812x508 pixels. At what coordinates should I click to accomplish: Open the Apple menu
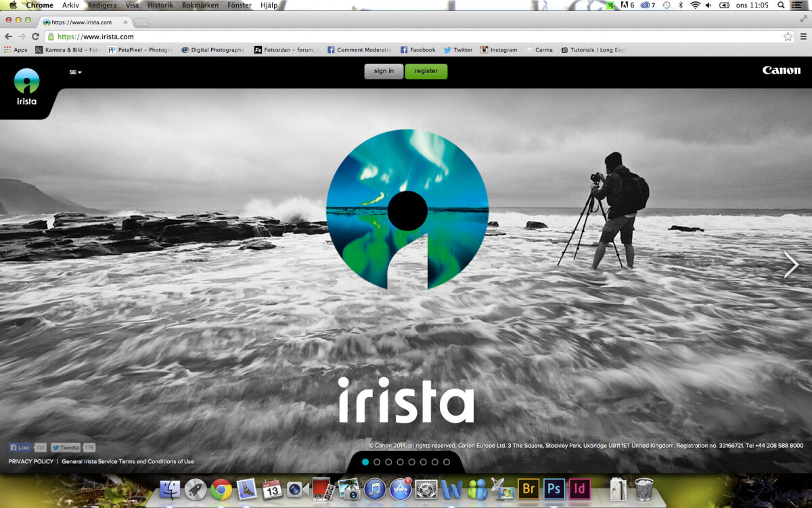[13, 5]
